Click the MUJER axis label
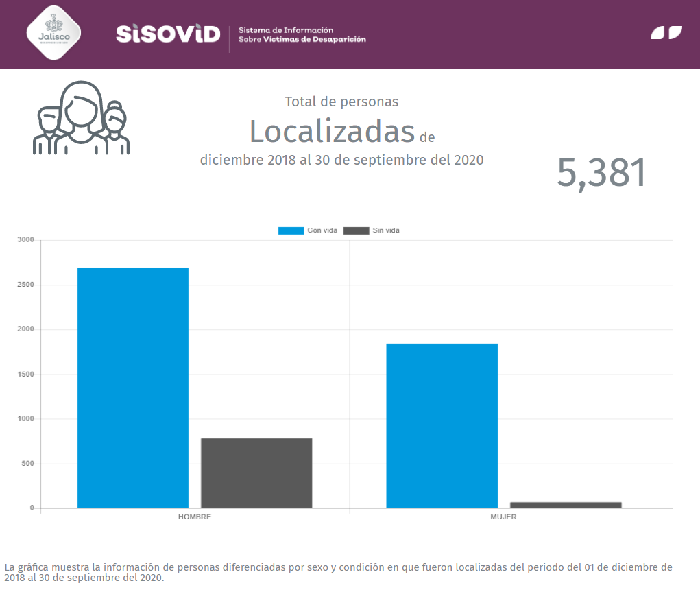 click(x=503, y=517)
